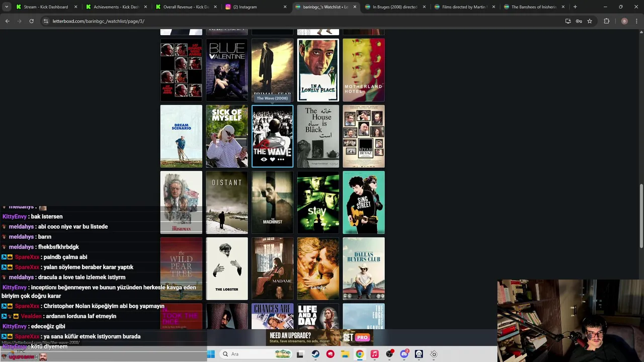Open the Sing Street poster
The height and width of the screenshot is (362, 644).
coord(364,203)
